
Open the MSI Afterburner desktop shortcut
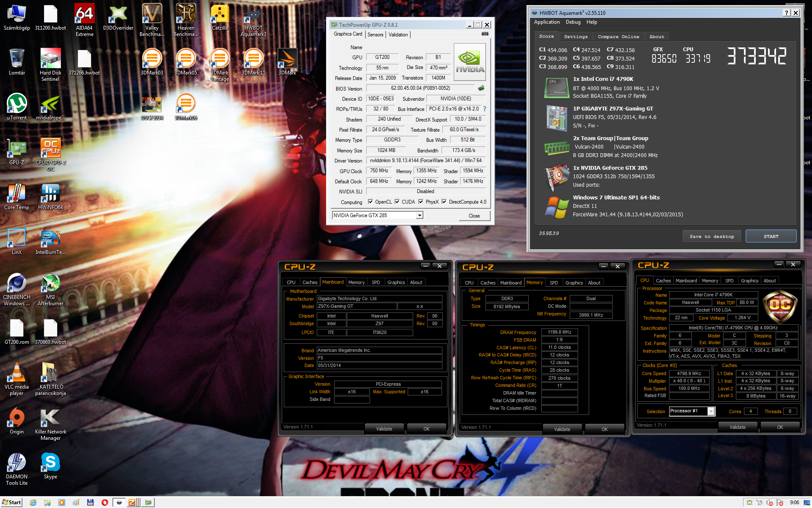[x=50, y=289]
